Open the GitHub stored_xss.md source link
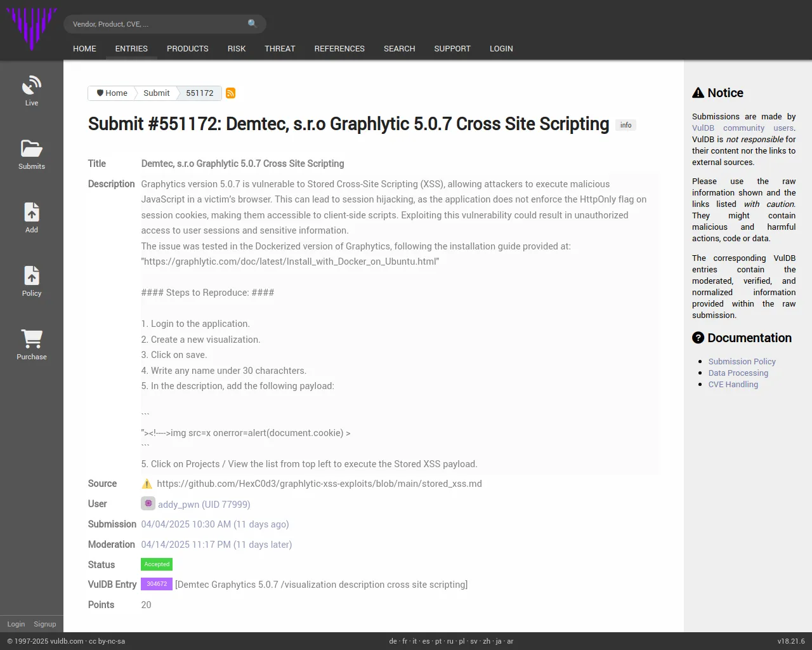Image resolution: width=812 pixels, height=650 pixels. 319,484
